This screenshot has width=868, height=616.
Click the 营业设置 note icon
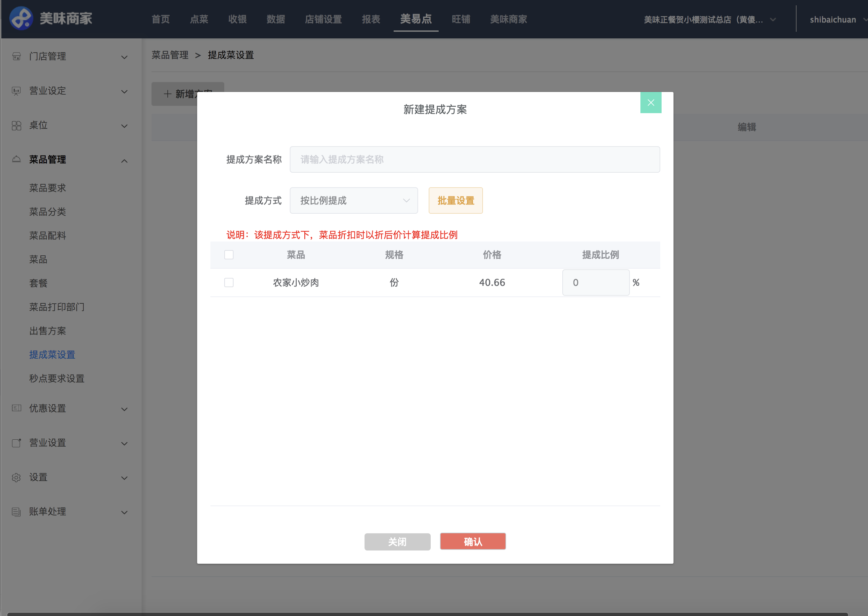click(16, 443)
